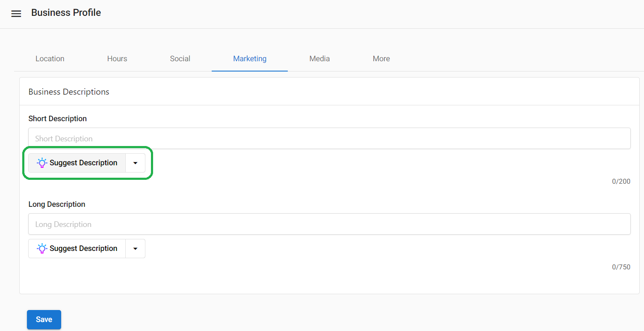Viewport: 644px width, 331px height.
Task: Open the More tab
Action: click(381, 59)
